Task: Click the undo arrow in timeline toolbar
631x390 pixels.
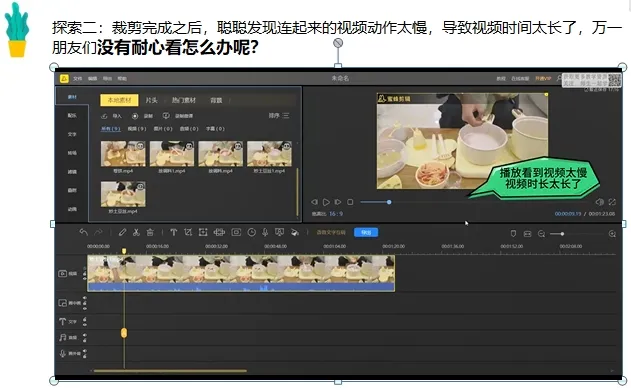Action: coord(83,232)
